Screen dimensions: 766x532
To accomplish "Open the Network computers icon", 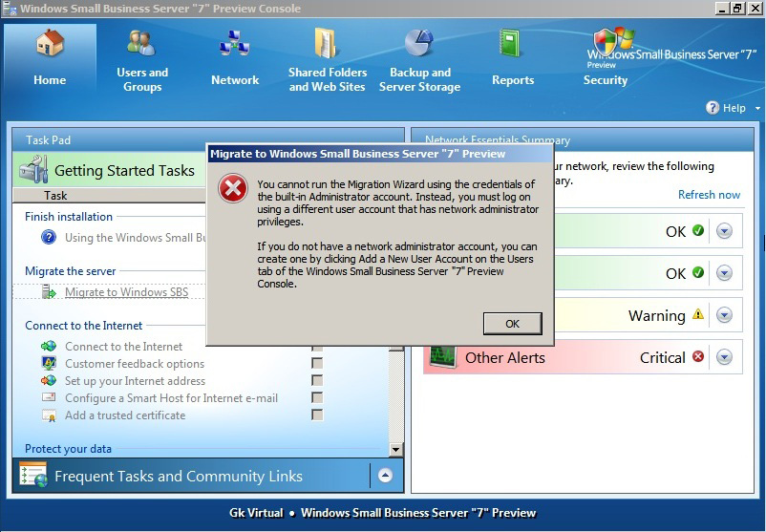I will [235, 43].
